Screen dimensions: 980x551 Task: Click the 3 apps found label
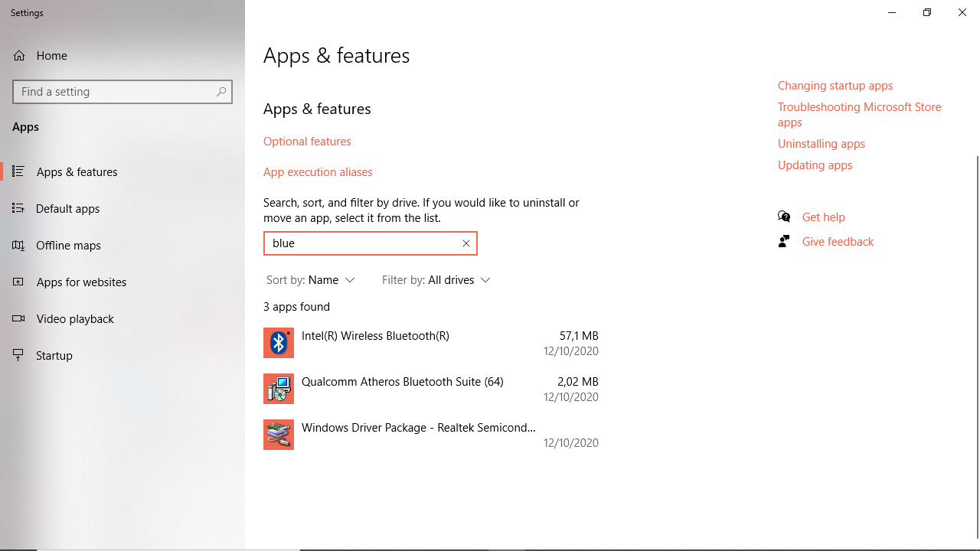(296, 306)
